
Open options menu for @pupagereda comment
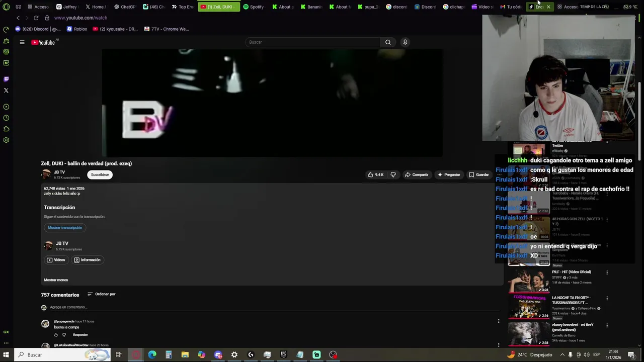[x=499, y=321]
